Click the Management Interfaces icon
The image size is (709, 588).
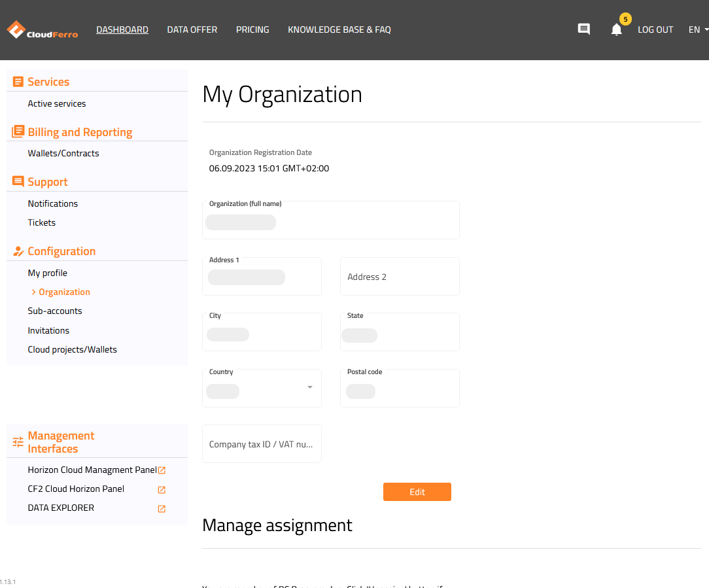coord(18,441)
